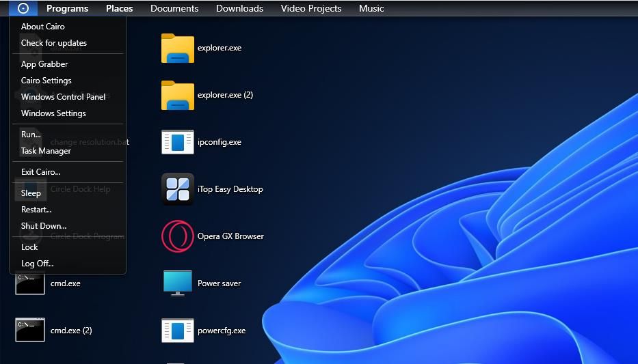
Task: Click the cmd.exe (2) label
Action: point(71,331)
